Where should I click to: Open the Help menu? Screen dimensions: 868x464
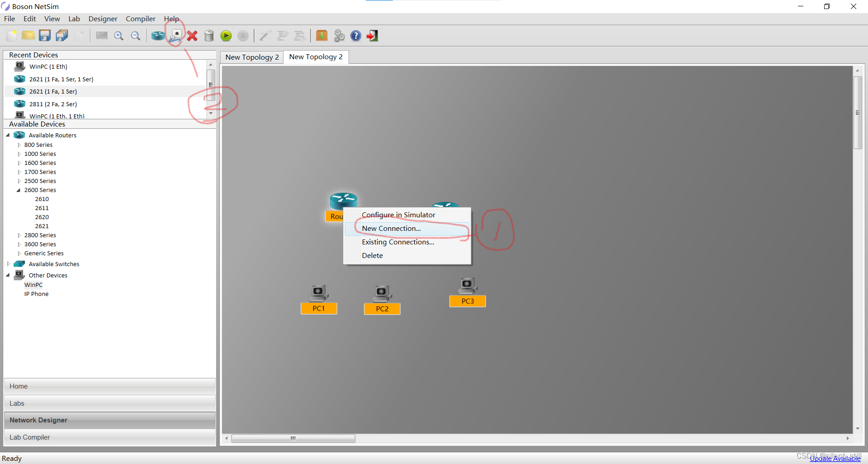[171, 19]
